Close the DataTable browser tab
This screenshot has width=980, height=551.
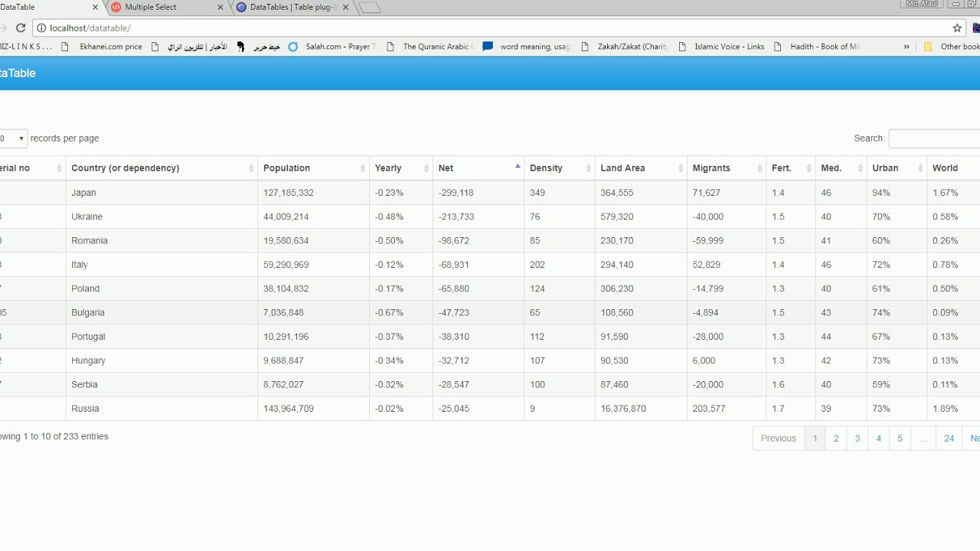[96, 7]
